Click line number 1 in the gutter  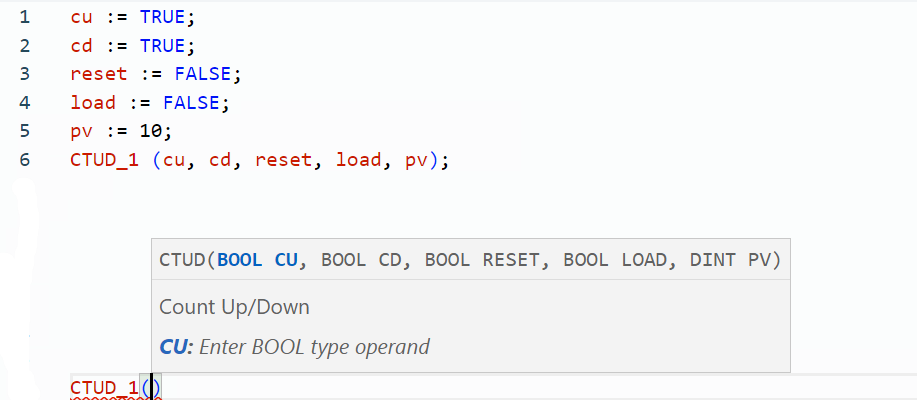pyautogui.click(x=24, y=17)
